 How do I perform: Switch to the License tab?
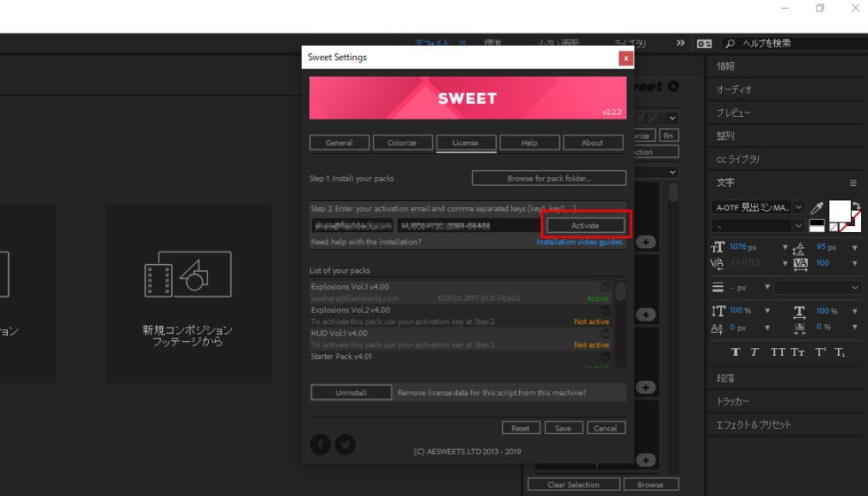click(466, 143)
